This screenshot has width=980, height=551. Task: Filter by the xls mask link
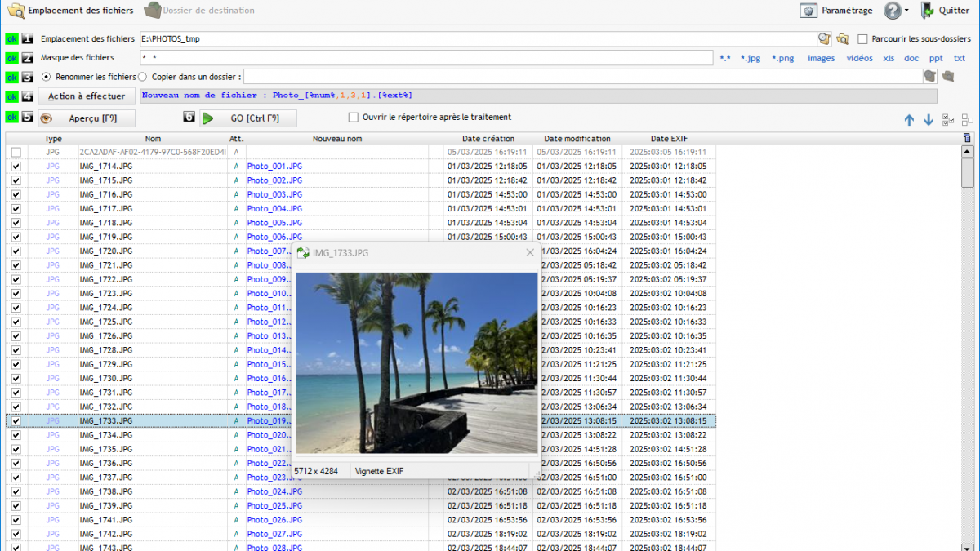889,58
